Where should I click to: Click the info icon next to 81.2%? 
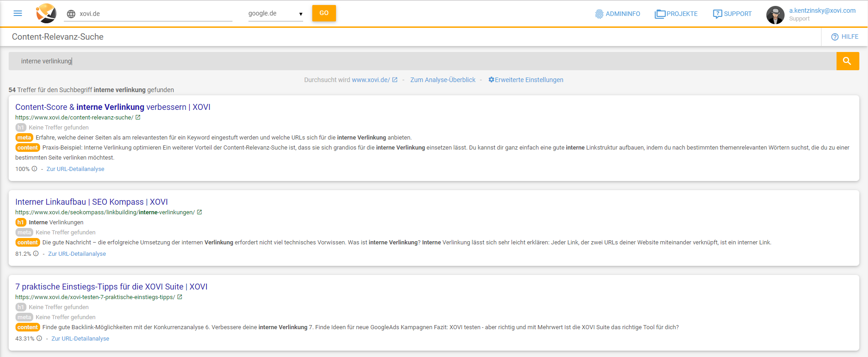[x=36, y=254]
